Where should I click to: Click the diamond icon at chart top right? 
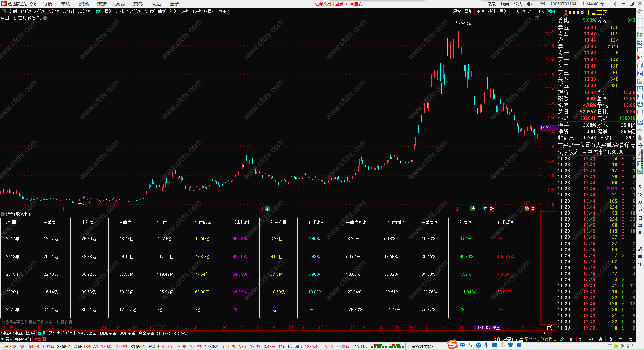[x=531, y=18]
